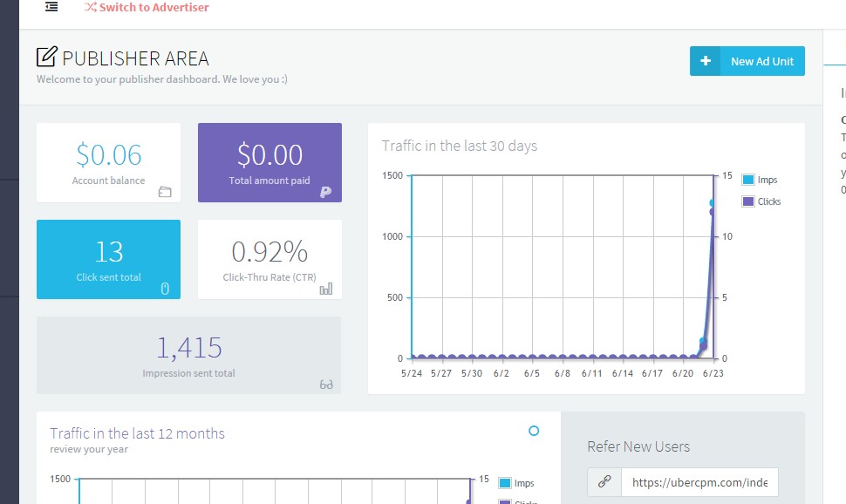The width and height of the screenshot is (846, 504).
Task: Click the circle icon in the 12 months panel
Action: tap(534, 431)
